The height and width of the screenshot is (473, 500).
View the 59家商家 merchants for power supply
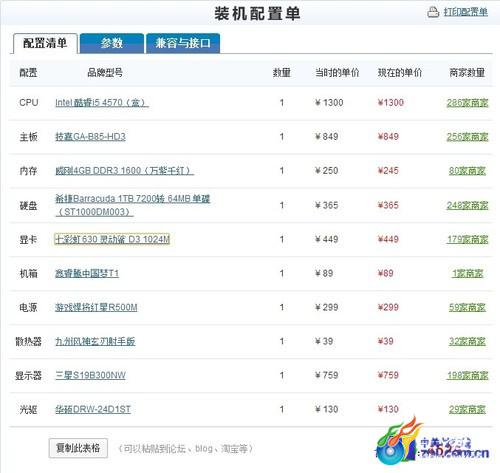(x=467, y=307)
